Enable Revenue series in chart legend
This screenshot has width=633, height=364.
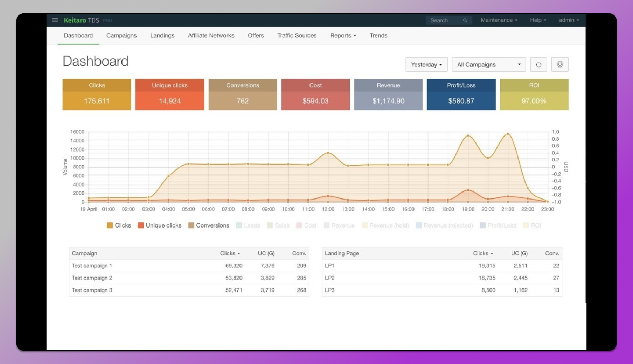339,225
